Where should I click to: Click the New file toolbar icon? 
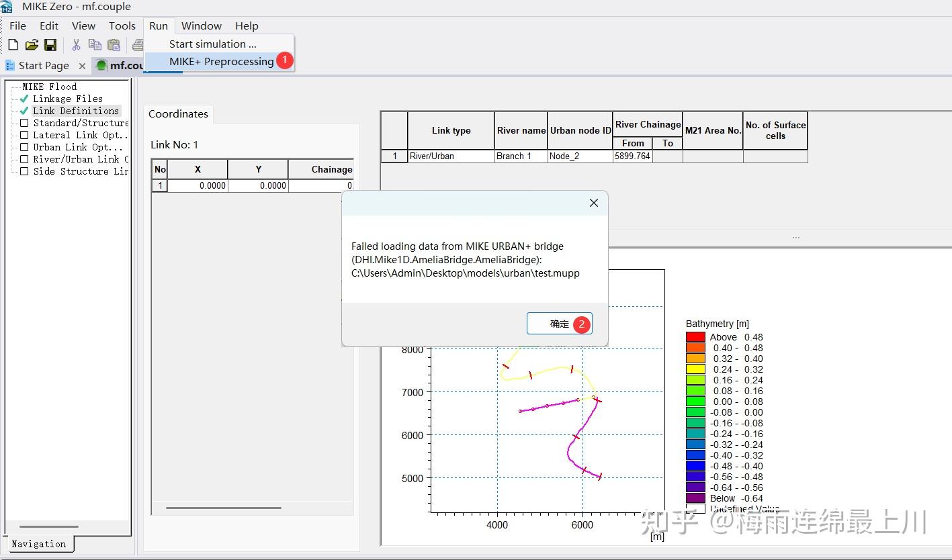pos(13,45)
